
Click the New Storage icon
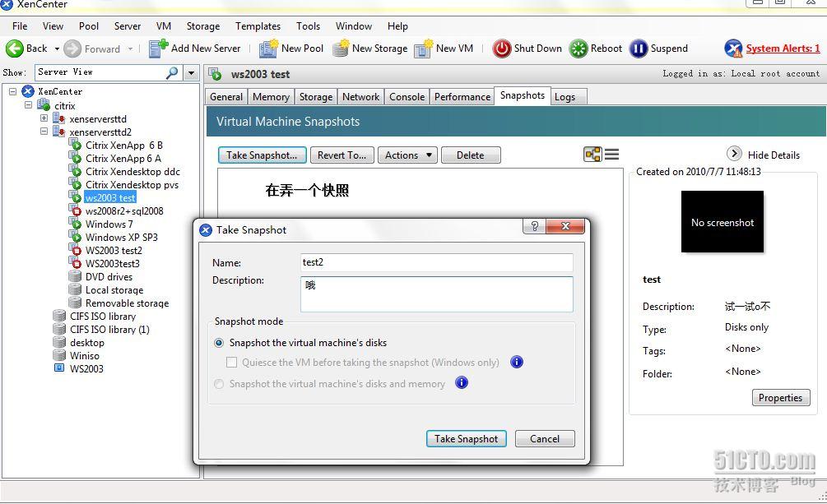click(x=341, y=49)
